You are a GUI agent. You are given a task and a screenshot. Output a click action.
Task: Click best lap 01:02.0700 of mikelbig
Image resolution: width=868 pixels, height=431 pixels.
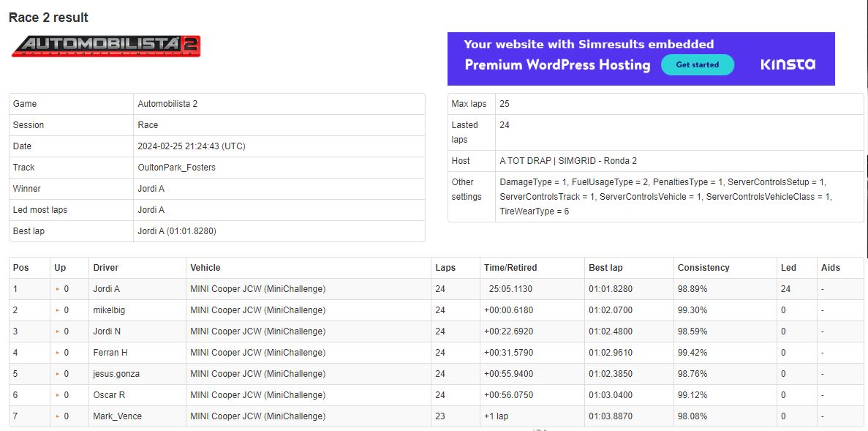[x=611, y=310]
